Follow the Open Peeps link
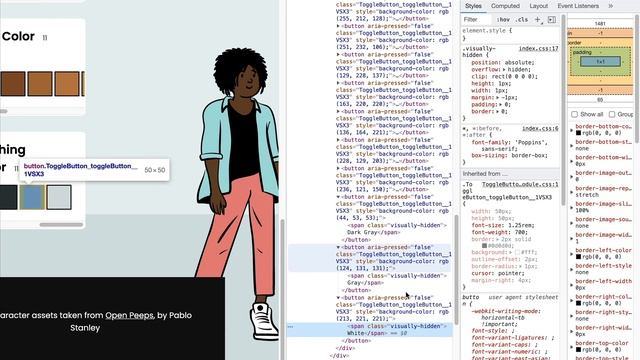 129,315
